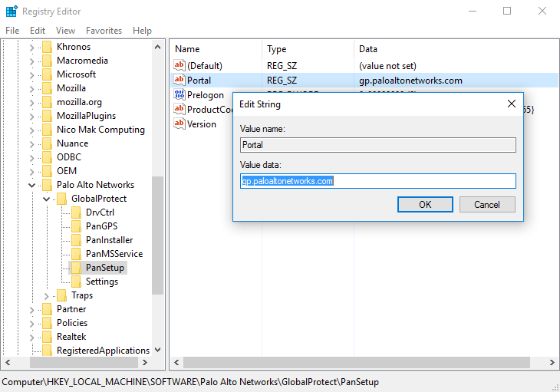Click the MozillaPlugins folder icon
Screen dimensions: 560x392
pyautogui.click(x=47, y=116)
